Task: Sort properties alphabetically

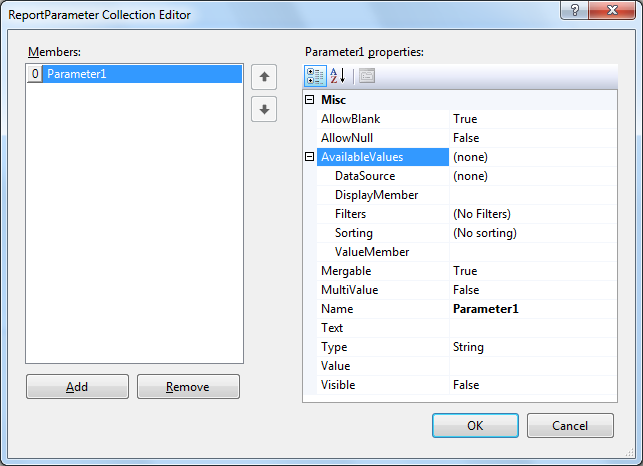Action: [x=337, y=76]
